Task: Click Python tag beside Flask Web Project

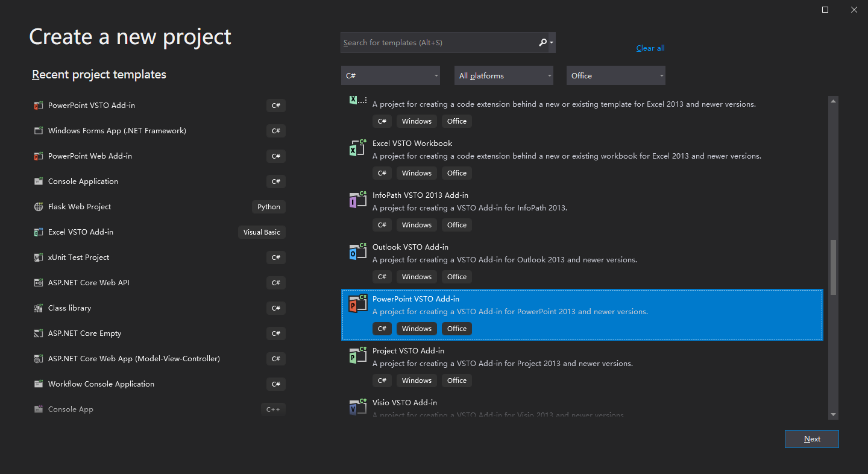Action: (x=269, y=207)
